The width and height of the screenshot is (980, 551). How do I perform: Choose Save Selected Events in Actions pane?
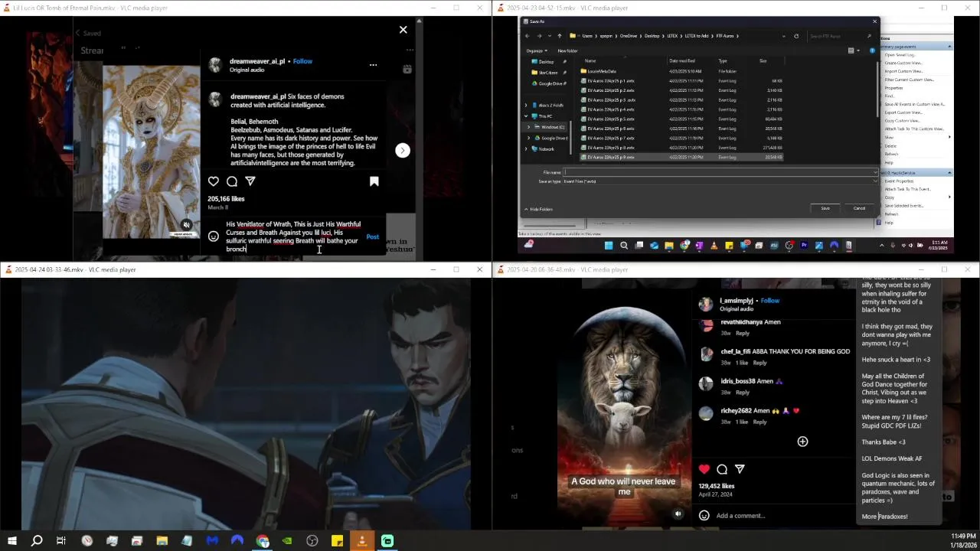pyautogui.click(x=903, y=206)
